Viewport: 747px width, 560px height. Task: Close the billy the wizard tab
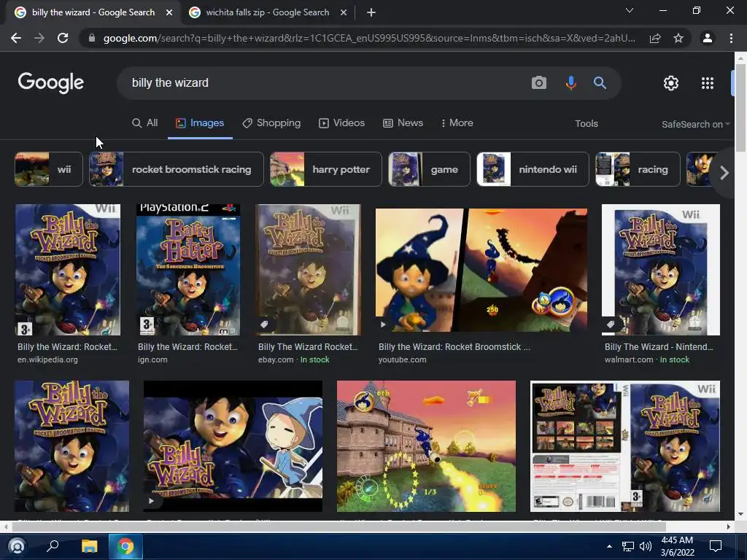169,12
